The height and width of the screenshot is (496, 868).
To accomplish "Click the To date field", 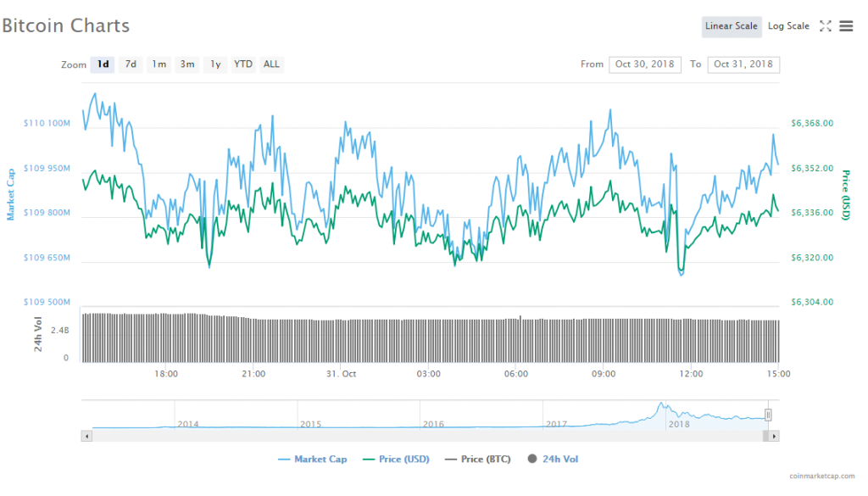I will click(743, 64).
